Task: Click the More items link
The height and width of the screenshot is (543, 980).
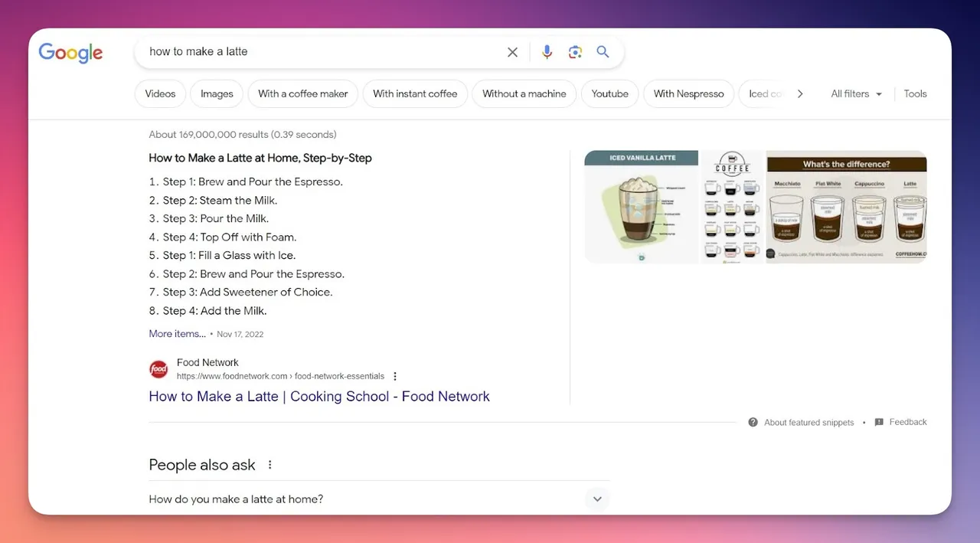Action: point(177,334)
